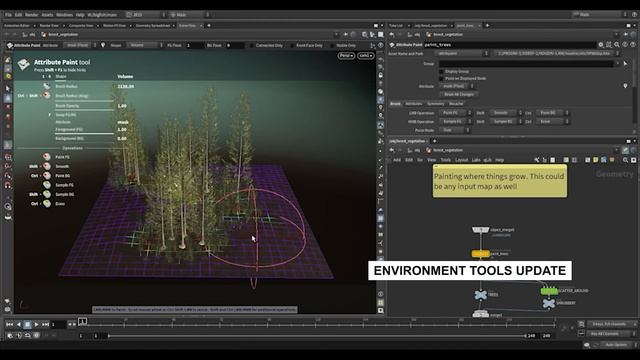Click the Group input field
Screen dimensions: 640x360
[526, 64]
